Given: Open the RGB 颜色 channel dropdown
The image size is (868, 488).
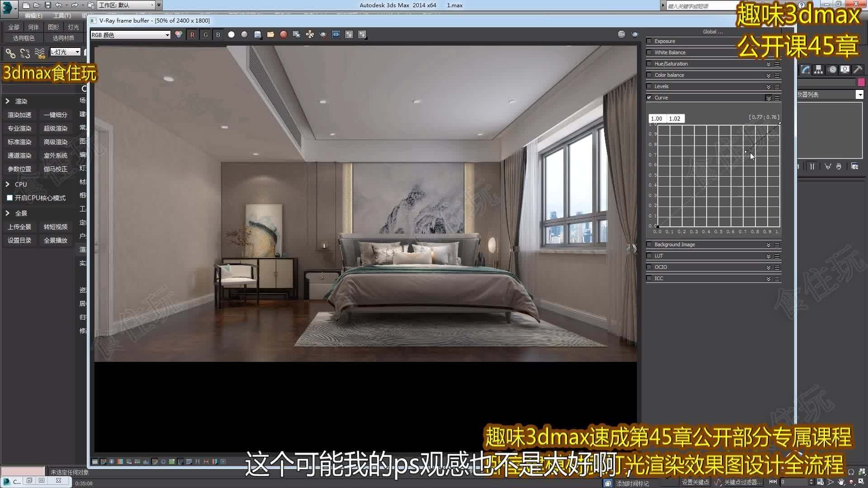Looking at the screenshot, I should coord(130,35).
